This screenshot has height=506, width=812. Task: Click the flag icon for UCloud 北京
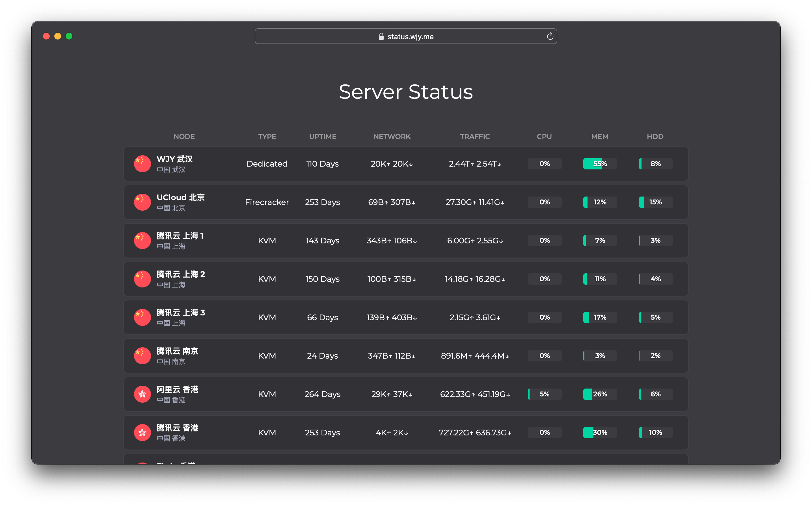click(x=142, y=202)
